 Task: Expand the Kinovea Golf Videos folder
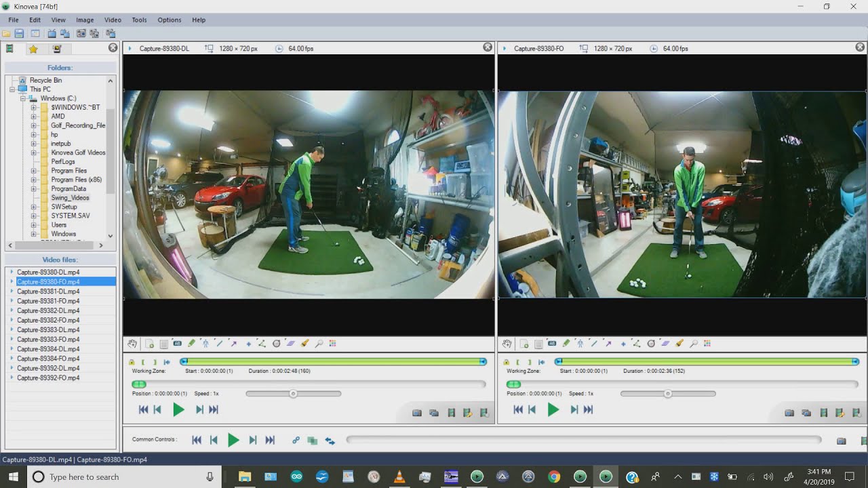point(34,152)
